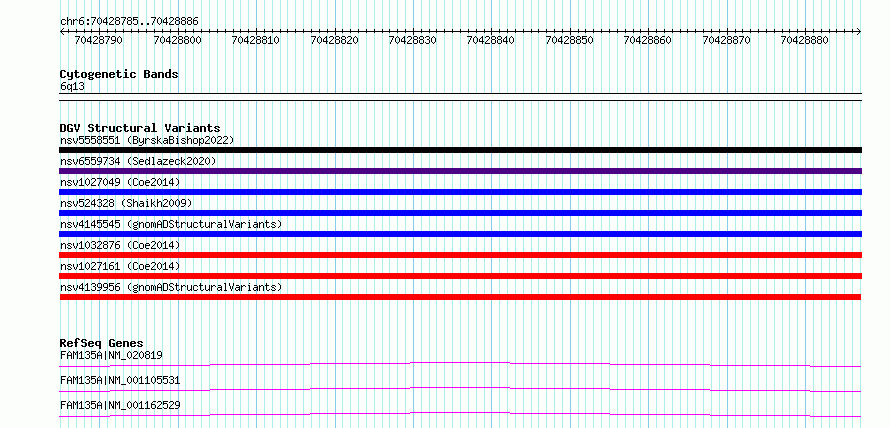Open nsv1027049 (Coe2014) label

tap(120, 182)
